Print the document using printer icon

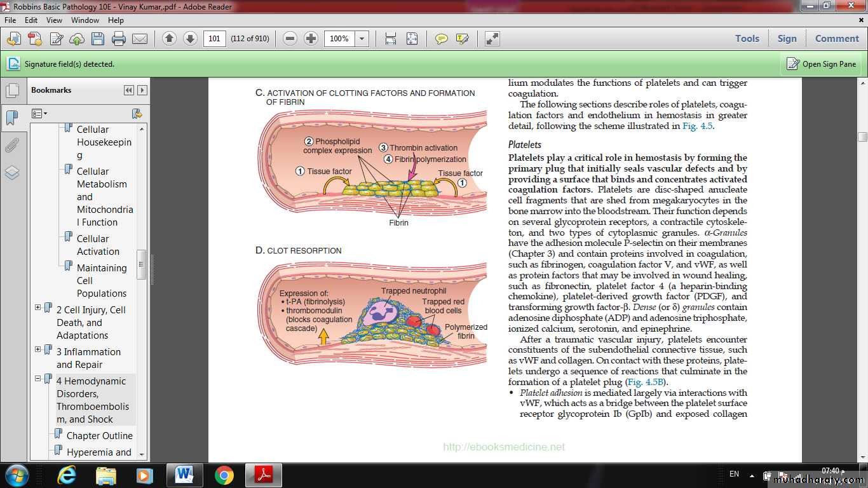tap(118, 39)
